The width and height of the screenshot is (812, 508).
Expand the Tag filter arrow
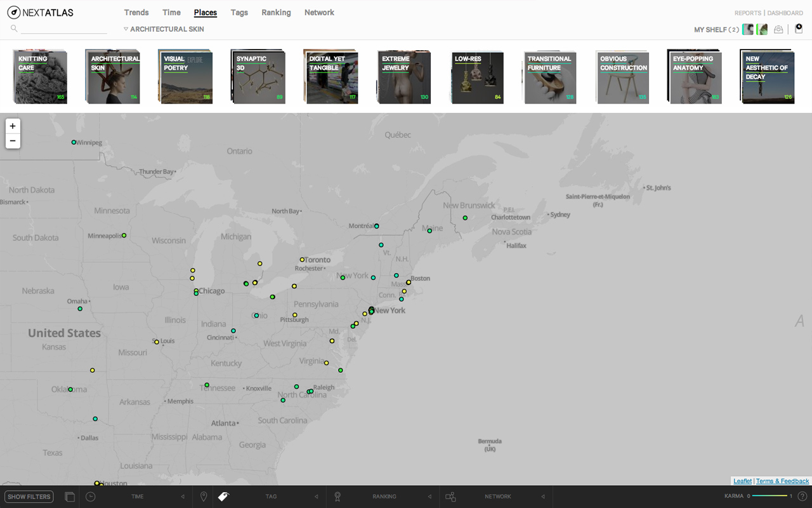coord(316,497)
